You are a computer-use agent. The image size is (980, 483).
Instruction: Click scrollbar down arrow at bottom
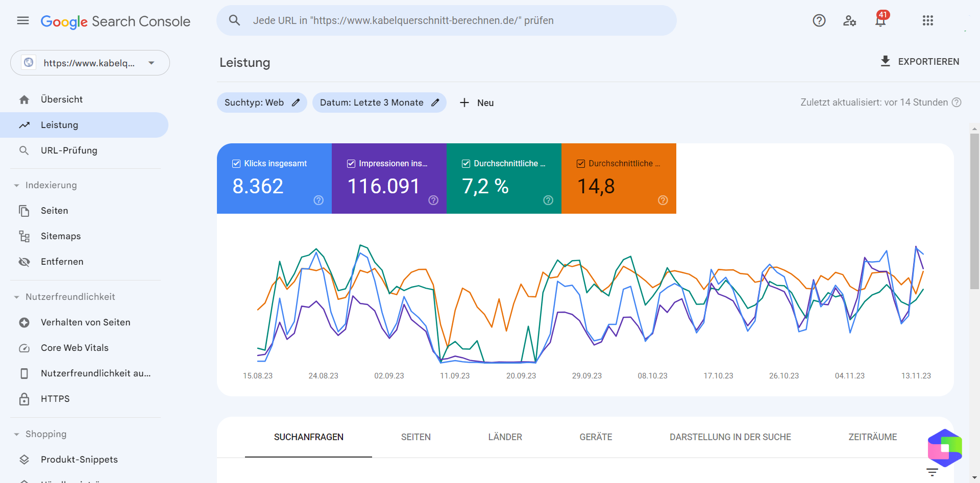coord(974,478)
